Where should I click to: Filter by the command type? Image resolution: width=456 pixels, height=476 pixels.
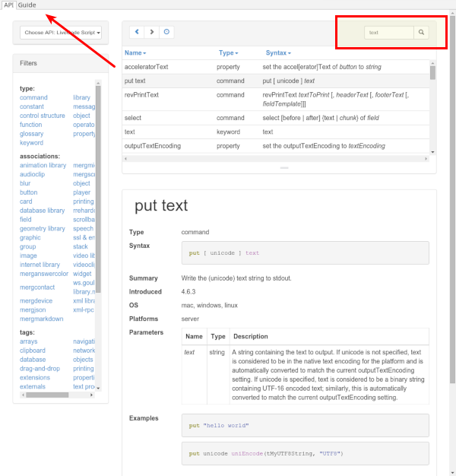click(x=33, y=97)
